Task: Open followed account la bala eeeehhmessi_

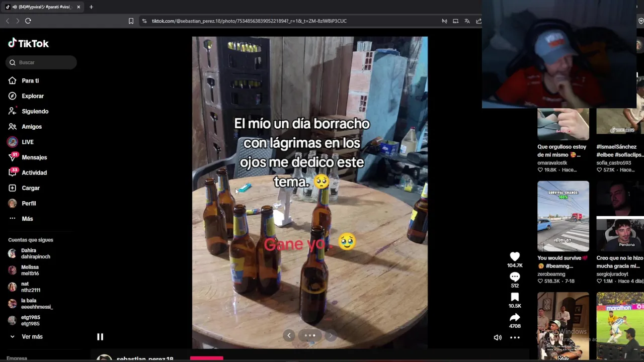Action: [31, 304]
